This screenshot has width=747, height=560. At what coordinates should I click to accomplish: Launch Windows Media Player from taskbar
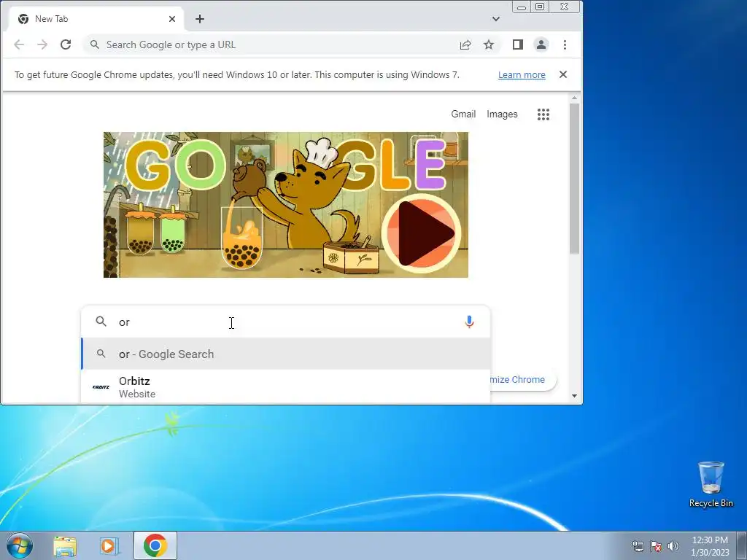point(109,545)
